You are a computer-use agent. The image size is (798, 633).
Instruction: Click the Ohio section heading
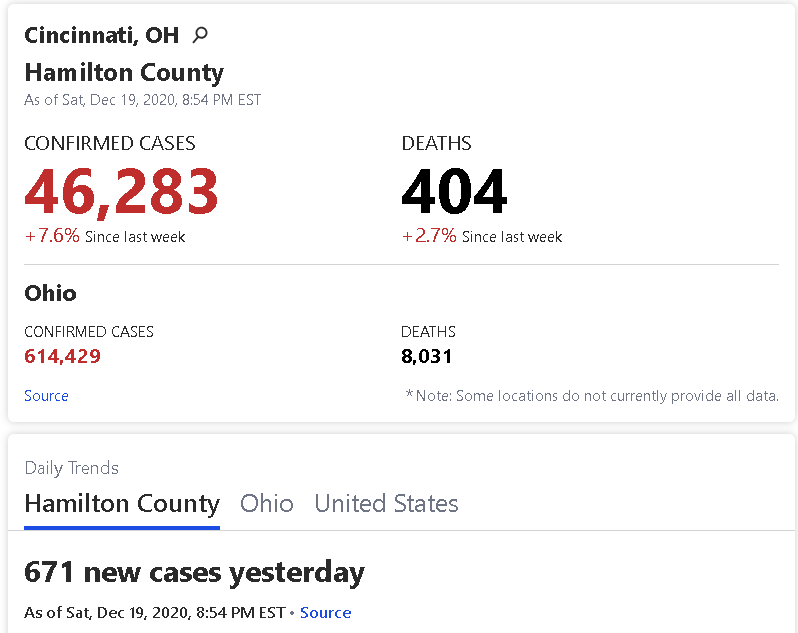coord(50,294)
